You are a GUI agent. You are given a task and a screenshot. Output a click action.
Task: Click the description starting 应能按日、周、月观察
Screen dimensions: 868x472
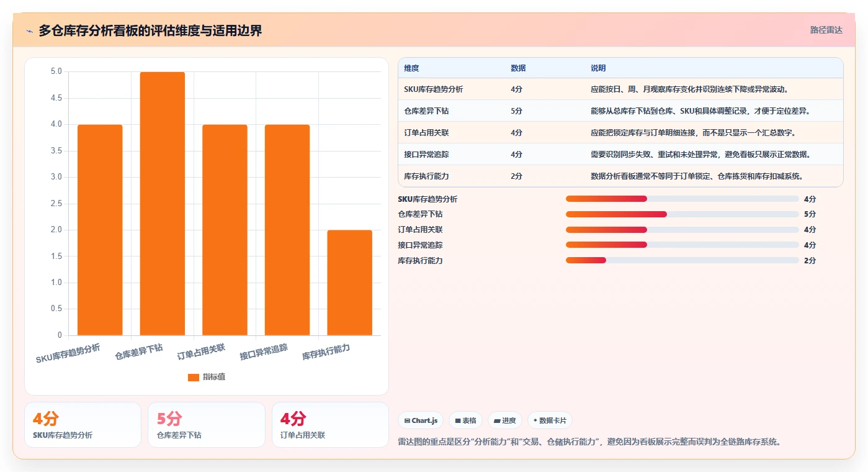click(x=689, y=89)
